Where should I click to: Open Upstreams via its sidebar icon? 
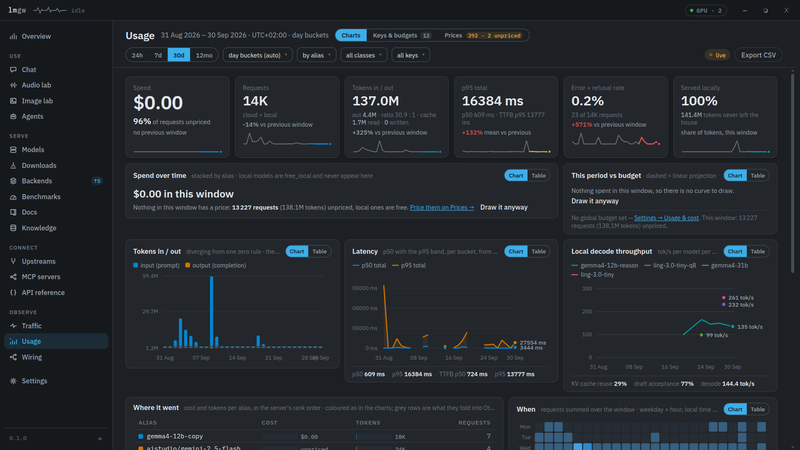click(x=13, y=261)
